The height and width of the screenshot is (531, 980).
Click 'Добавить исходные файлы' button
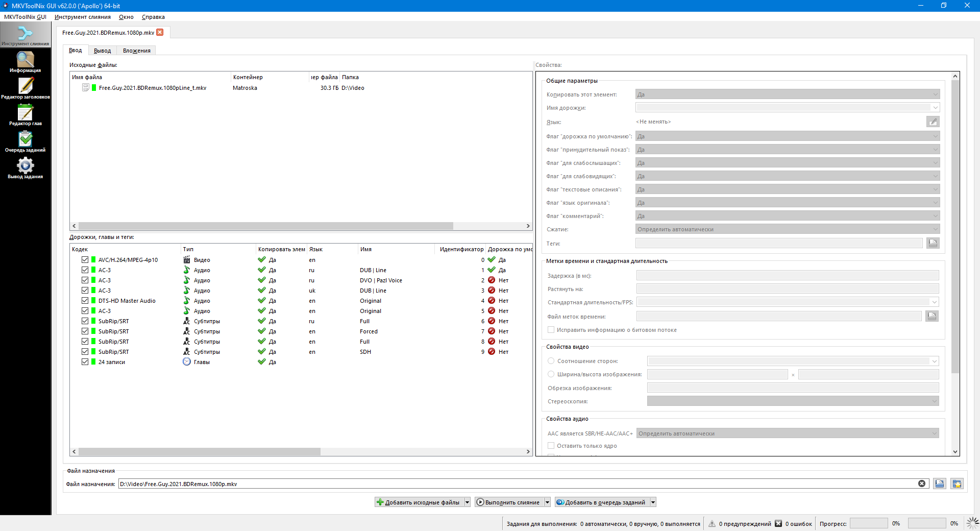point(419,502)
